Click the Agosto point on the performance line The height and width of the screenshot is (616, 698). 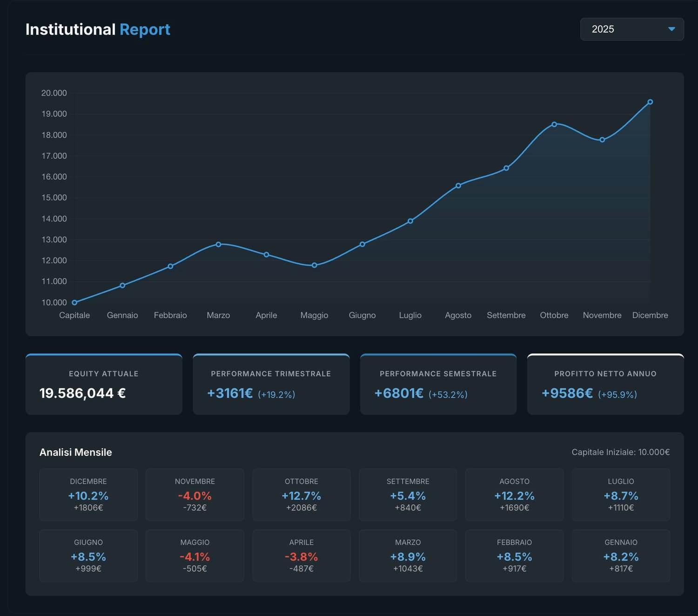(x=458, y=185)
